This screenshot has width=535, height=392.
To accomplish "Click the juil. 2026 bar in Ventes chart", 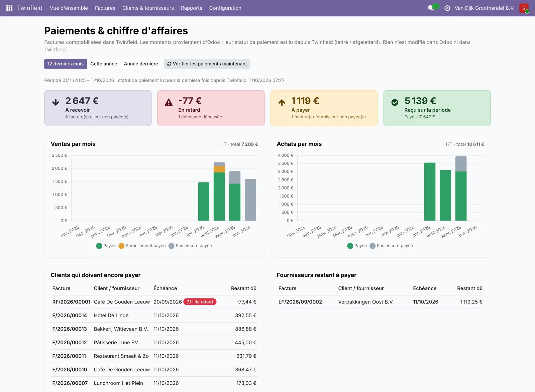I will click(x=204, y=202).
